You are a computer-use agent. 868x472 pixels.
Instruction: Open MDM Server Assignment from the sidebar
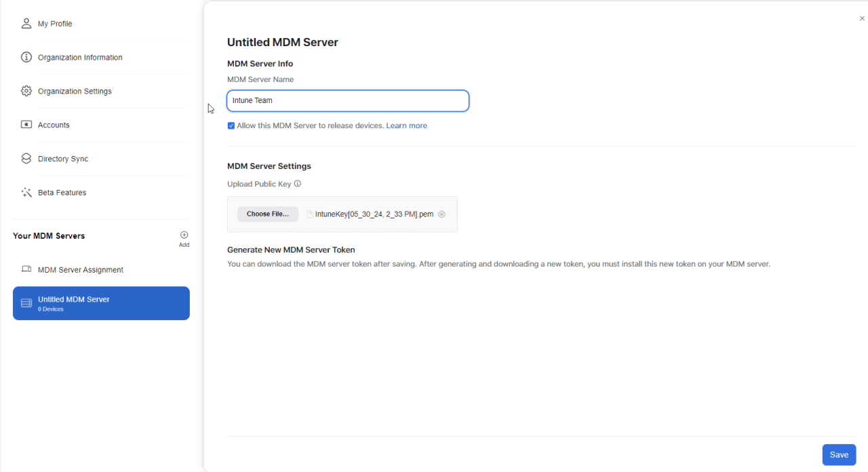click(x=80, y=269)
